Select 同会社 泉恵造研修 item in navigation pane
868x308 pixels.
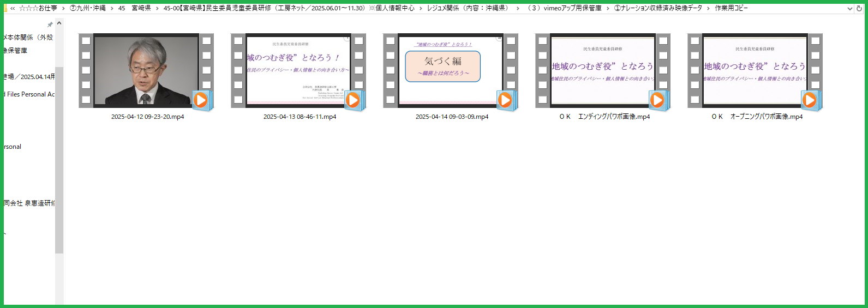click(x=29, y=203)
